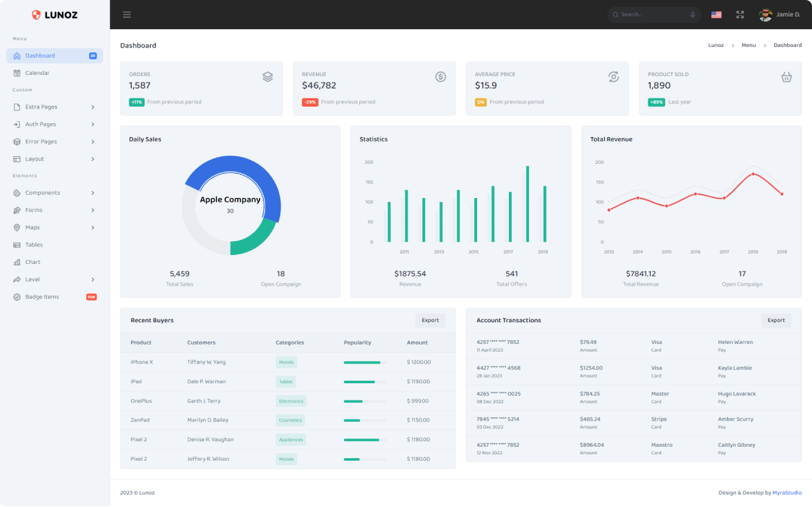Viewport: 812px width, 507px height.
Task: Click the search input field
Action: click(x=650, y=15)
